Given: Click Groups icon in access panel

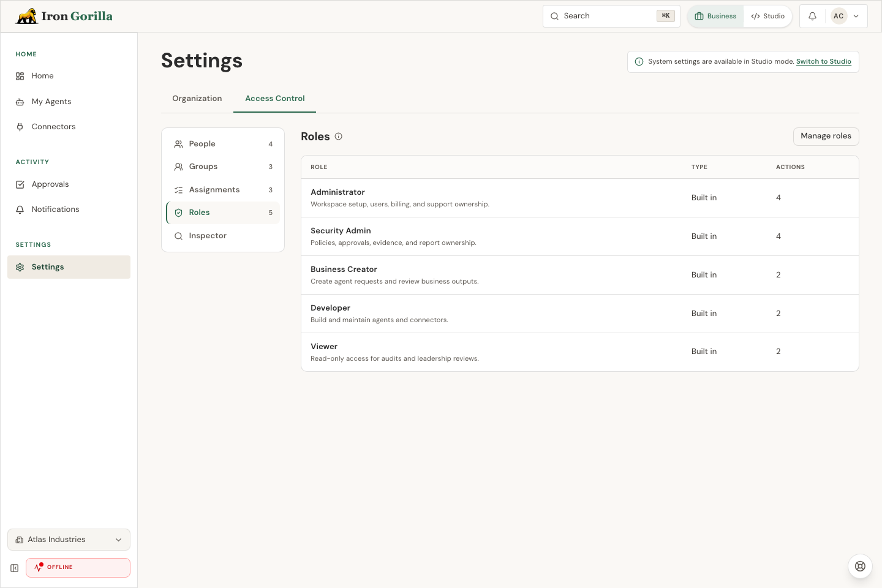Looking at the screenshot, I should (x=178, y=167).
